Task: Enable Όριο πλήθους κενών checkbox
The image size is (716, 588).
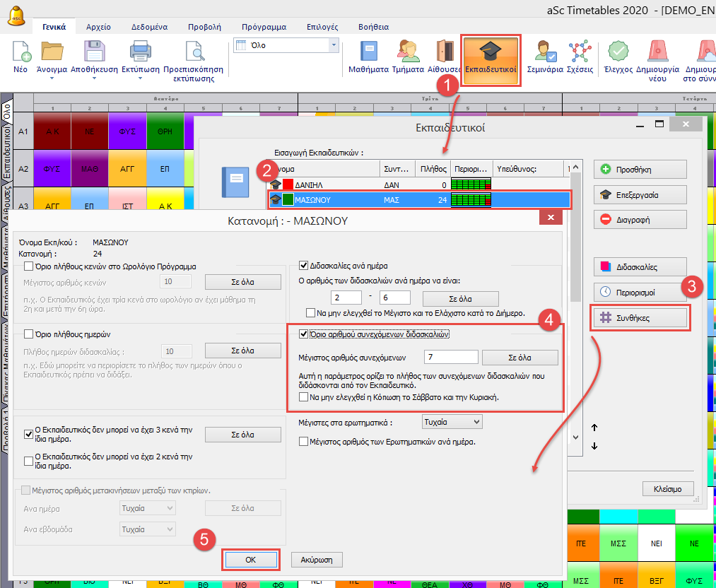Action: (29, 266)
